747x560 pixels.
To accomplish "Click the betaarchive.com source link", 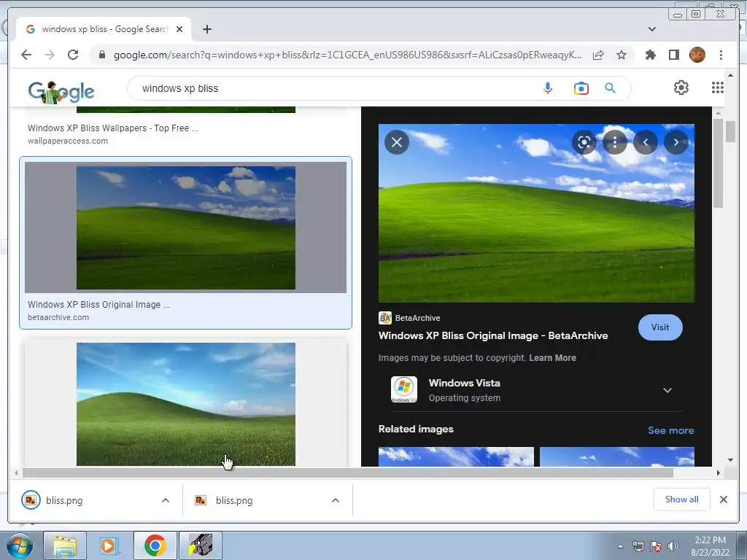I will coord(58,317).
